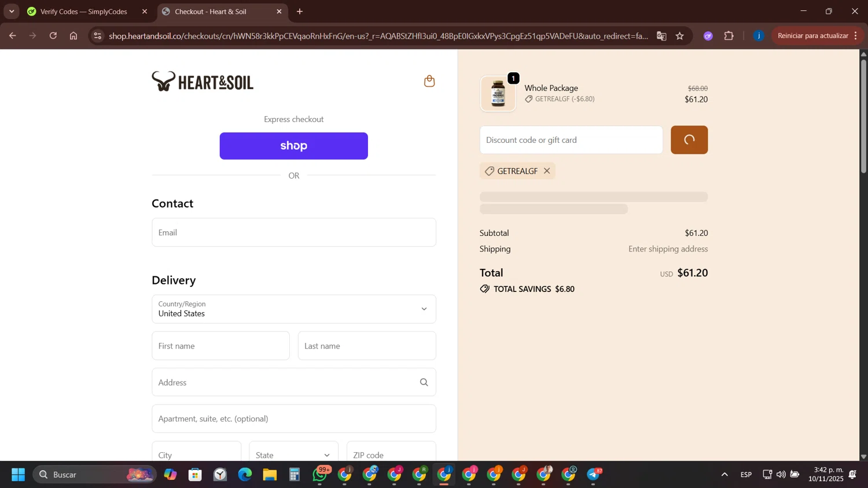Reload the checkout page
Image resolution: width=868 pixels, height=488 pixels.
[53, 36]
